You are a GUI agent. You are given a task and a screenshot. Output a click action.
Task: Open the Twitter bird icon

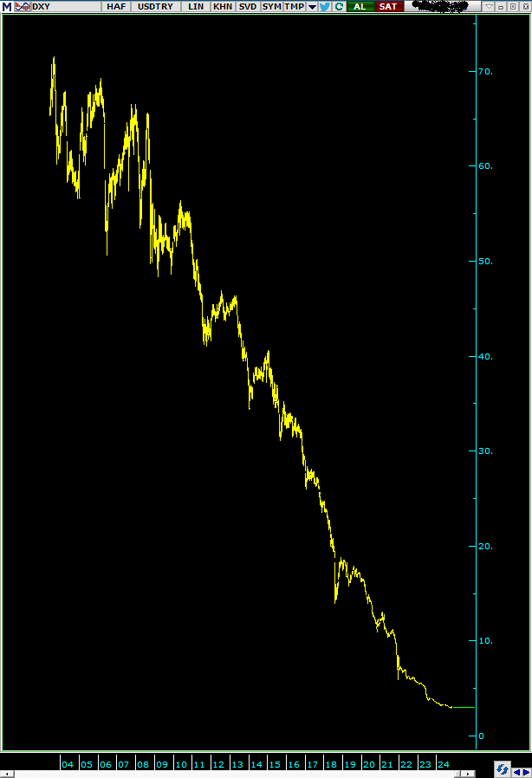point(324,6)
